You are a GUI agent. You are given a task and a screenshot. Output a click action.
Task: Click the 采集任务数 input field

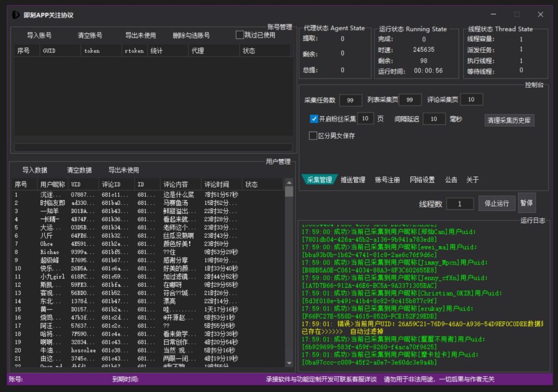pyautogui.click(x=350, y=100)
